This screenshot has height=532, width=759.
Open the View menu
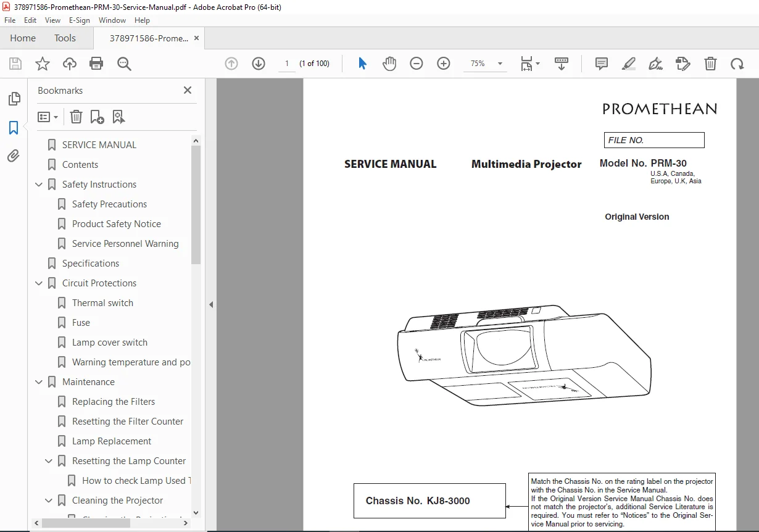pyautogui.click(x=52, y=20)
